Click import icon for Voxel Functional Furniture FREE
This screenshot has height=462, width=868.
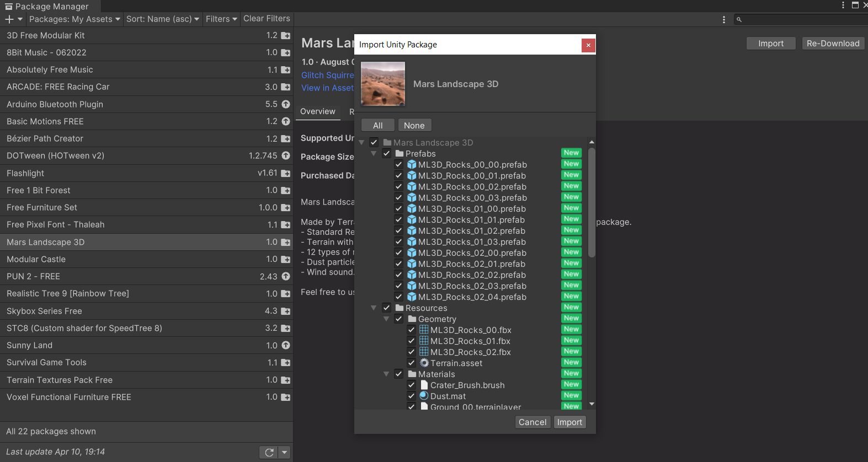(285, 397)
